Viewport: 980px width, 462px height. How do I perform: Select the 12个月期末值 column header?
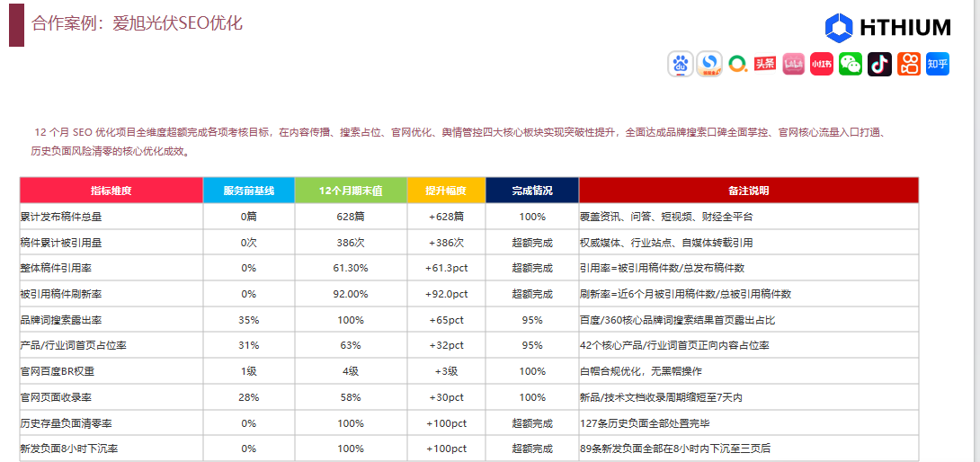coord(351,191)
